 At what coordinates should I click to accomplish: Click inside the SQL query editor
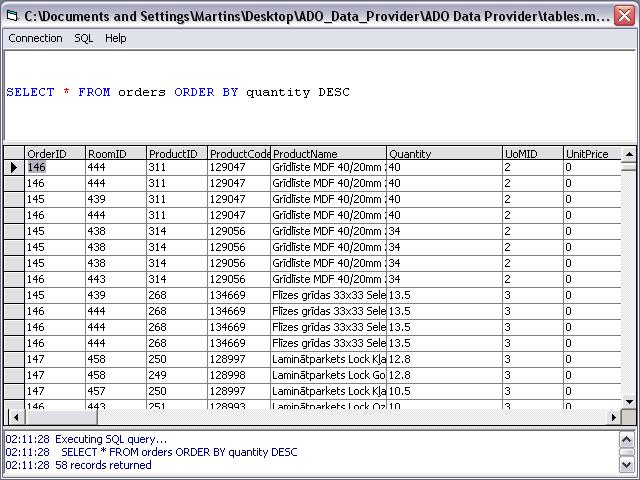(320, 115)
